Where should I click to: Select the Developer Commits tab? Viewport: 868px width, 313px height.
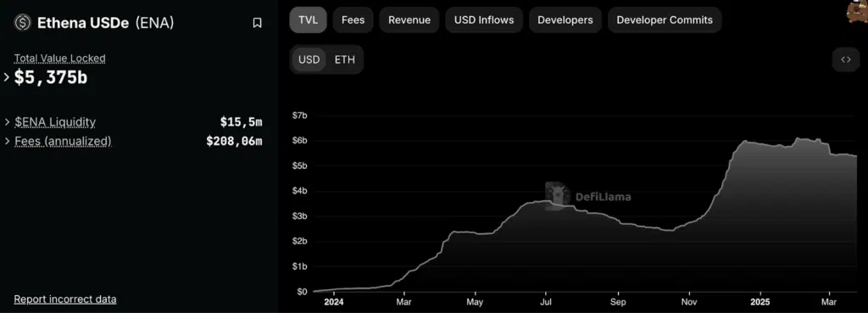point(665,20)
